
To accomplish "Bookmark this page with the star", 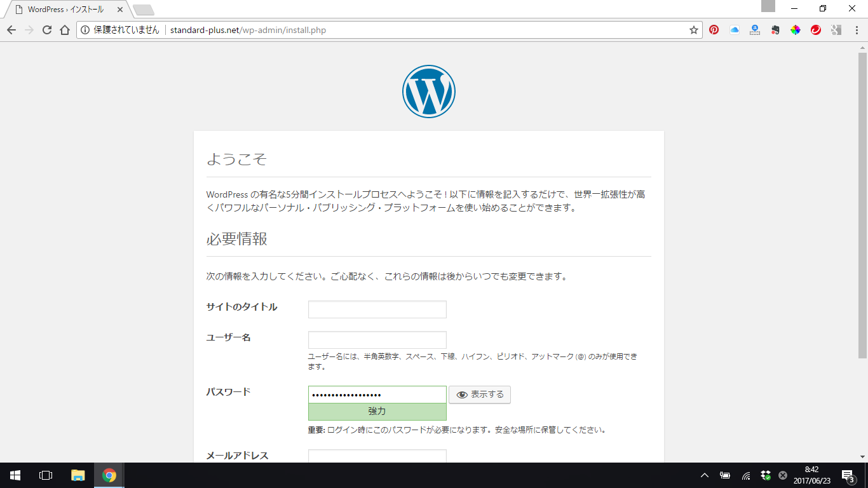I will pos(694,30).
